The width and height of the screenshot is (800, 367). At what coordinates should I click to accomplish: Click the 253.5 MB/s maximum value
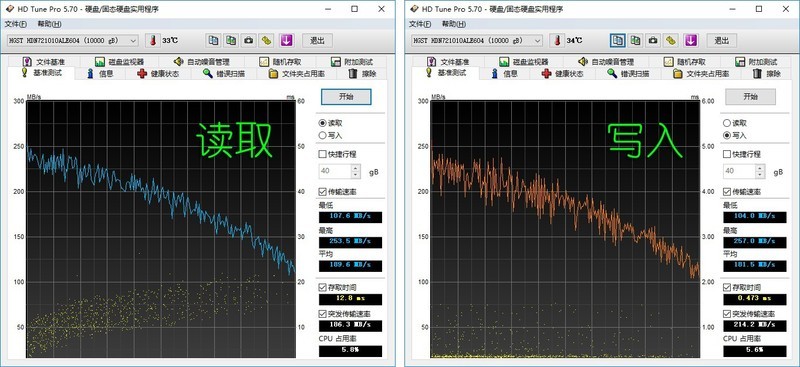[x=350, y=241]
